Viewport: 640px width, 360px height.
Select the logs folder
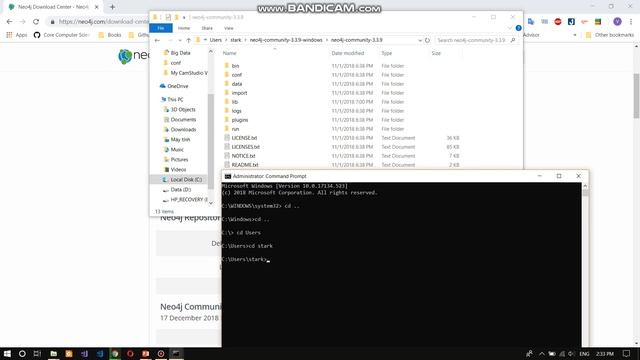(x=236, y=111)
